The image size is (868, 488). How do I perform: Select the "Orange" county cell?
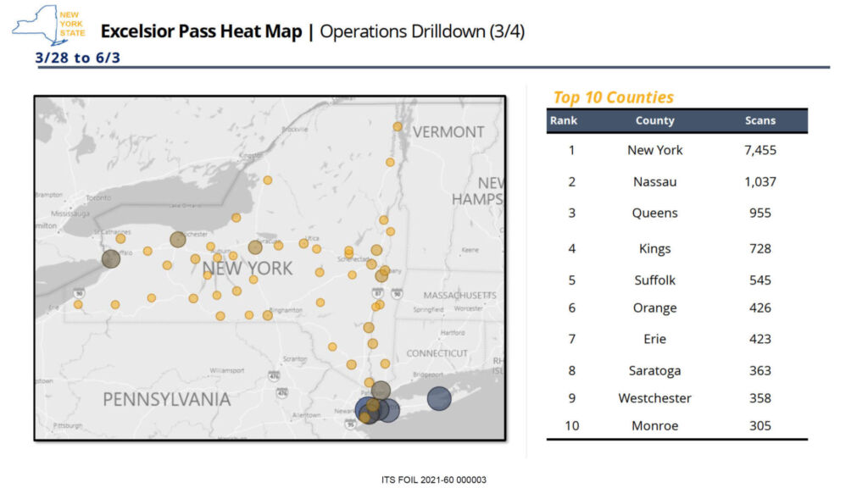click(x=655, y=308)
